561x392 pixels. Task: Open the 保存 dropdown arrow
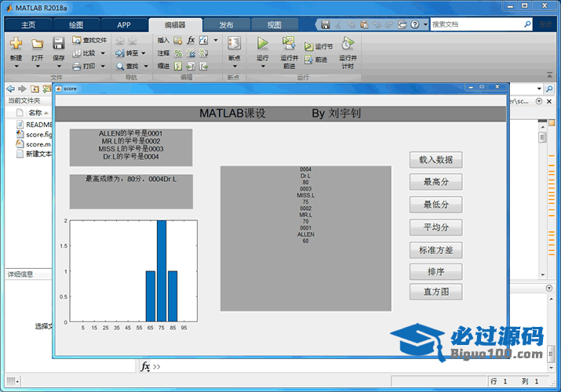coord(59,66)
